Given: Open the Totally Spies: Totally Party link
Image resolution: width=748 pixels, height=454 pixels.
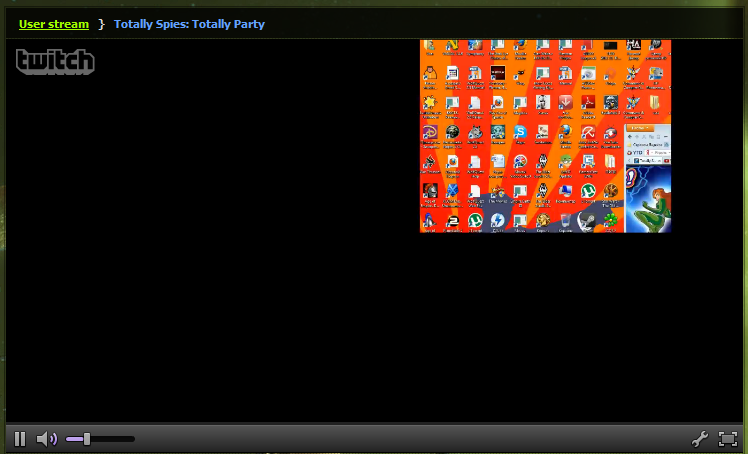Looking at the screenshot, I should (x=189, y=24).
